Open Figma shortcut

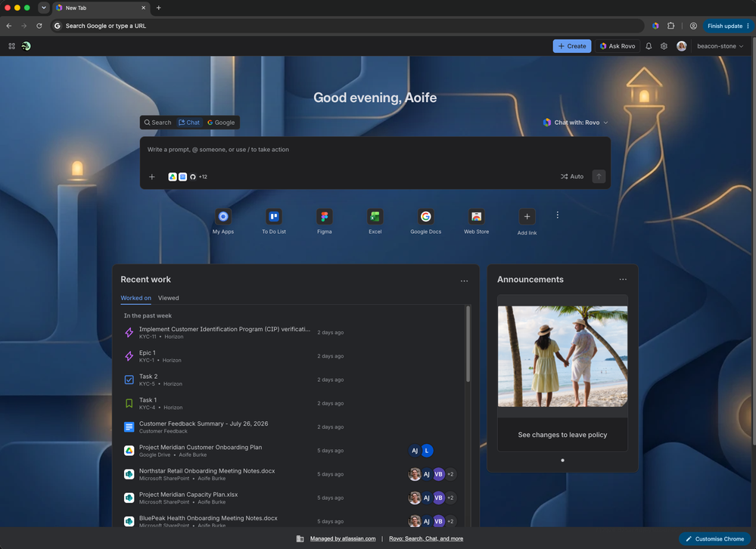click(x=325, y=222)
